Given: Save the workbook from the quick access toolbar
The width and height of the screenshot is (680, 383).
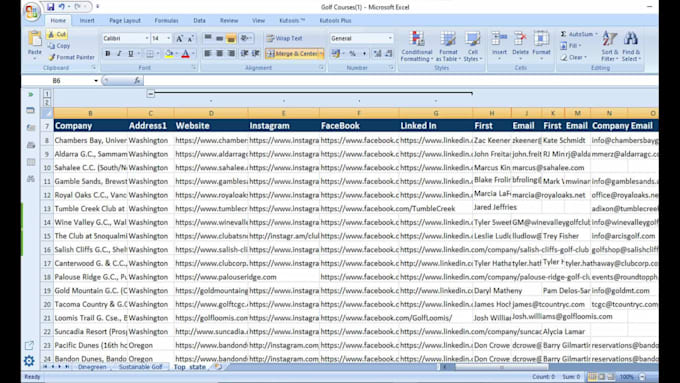Looking at the screenshot, I should pyautogui.click(x=50, y=7).
